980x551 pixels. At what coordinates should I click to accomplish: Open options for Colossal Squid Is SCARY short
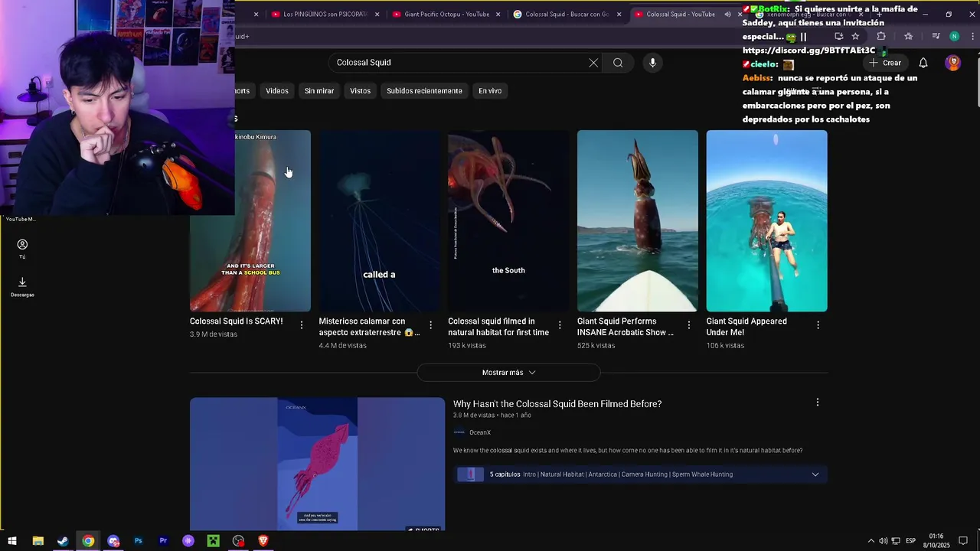[x=302, y=325]
